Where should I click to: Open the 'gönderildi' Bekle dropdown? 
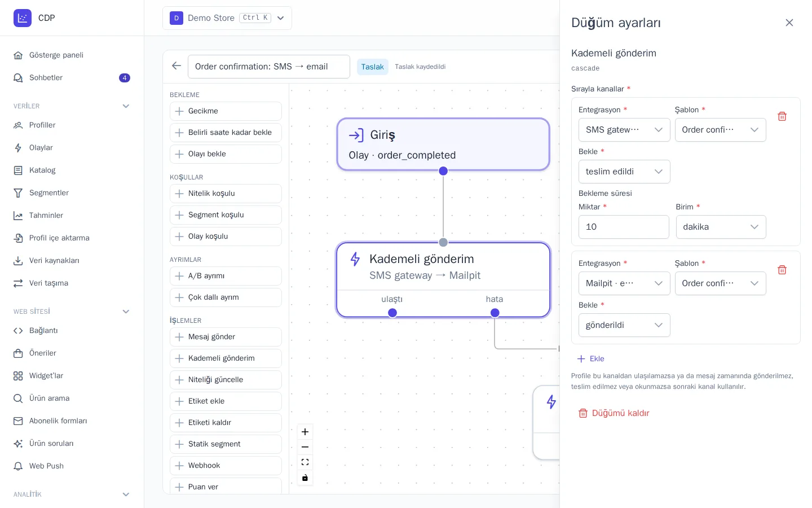click(x=624, y=325)
